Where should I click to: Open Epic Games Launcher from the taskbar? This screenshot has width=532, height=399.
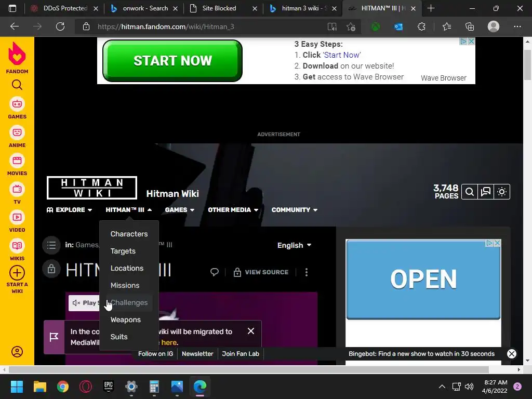[x=108, y=387]
